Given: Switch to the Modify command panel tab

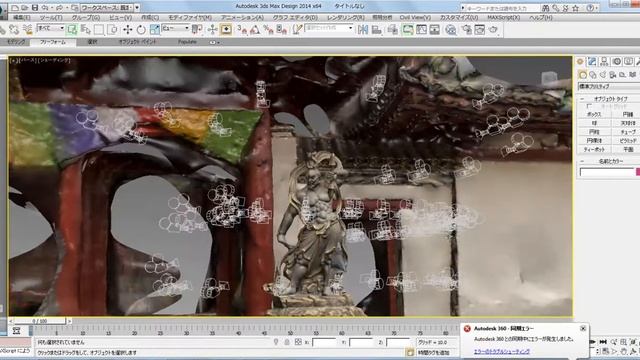Looking at the screenshot, I should (x=592, y=62).
